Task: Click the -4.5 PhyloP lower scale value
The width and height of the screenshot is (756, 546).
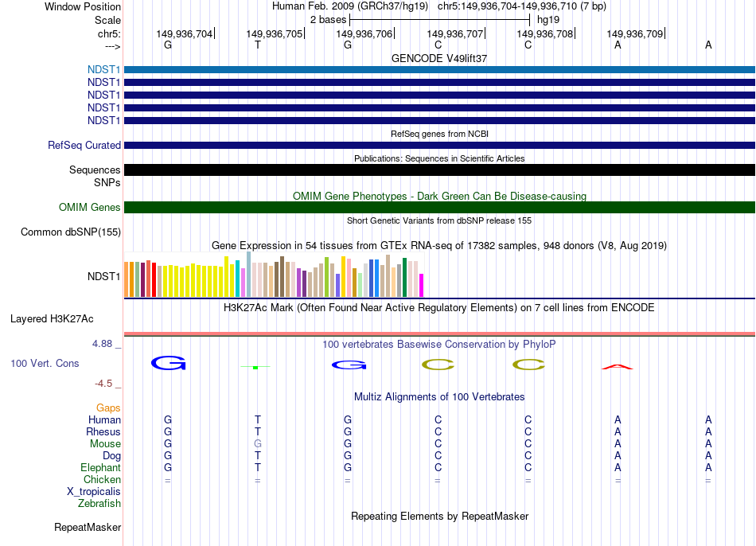Action: click(103, 384)
